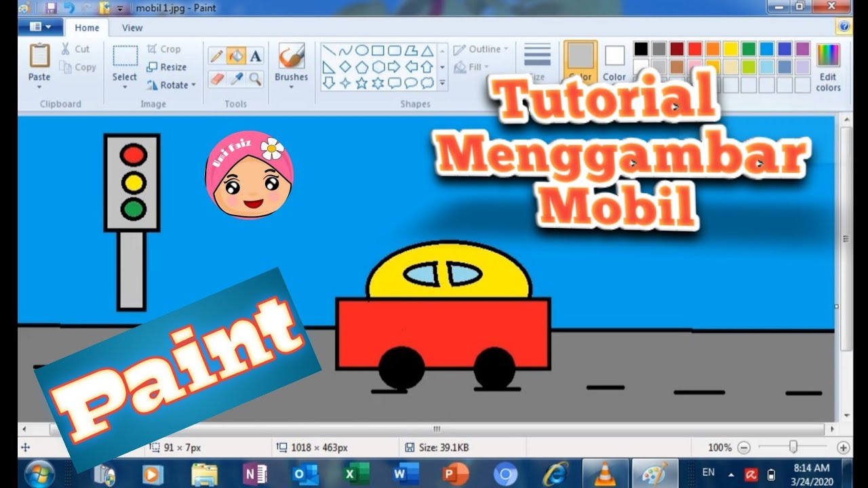
Task: Open the shape Fill dropdown
Action: [x=472, y=67]
